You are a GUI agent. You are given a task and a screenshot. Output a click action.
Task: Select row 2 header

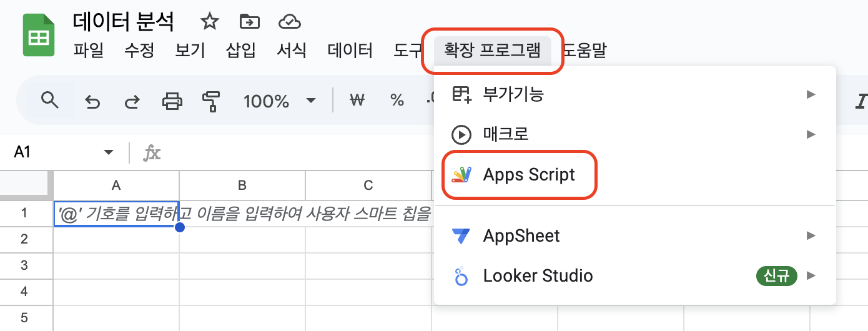click(x=25, y=239)
